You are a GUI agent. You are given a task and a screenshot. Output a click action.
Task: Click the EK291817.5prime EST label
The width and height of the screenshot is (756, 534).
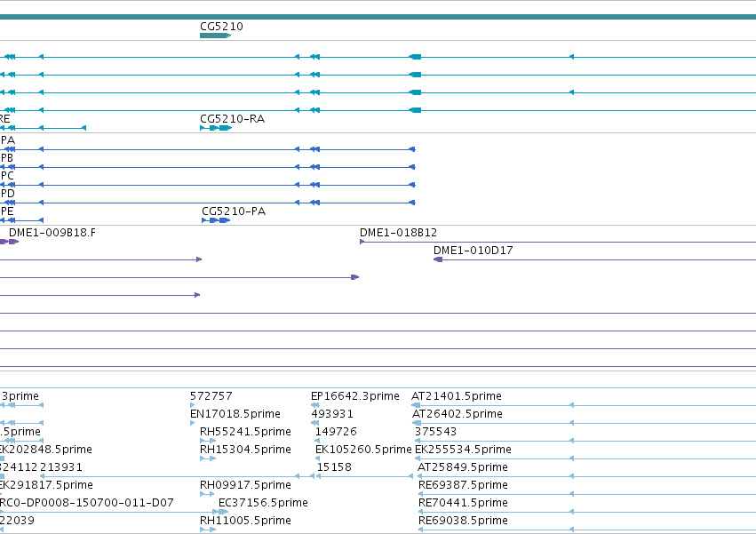coord(46,485)
